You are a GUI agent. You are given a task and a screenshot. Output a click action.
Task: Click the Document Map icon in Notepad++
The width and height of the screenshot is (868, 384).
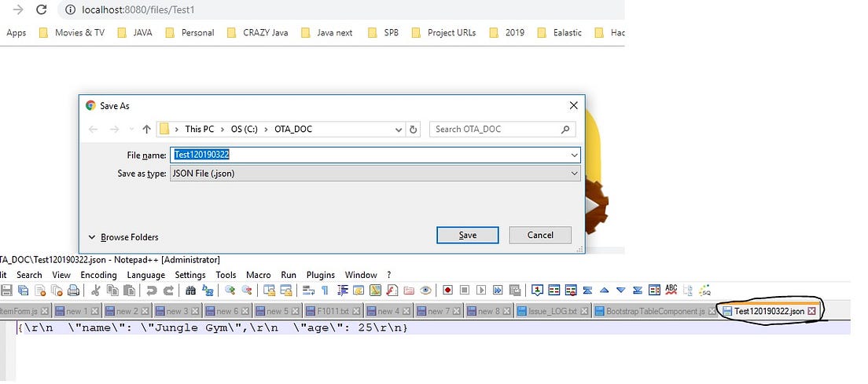coord(375,290)
